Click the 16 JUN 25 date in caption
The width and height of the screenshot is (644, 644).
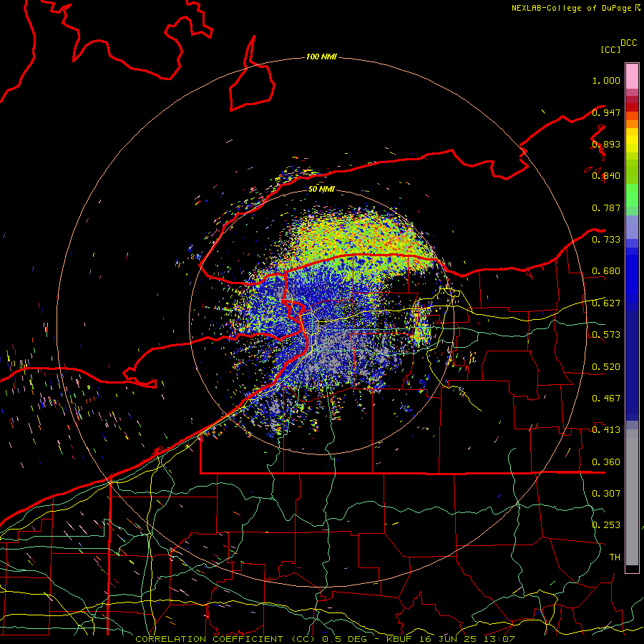pos(448,639)
